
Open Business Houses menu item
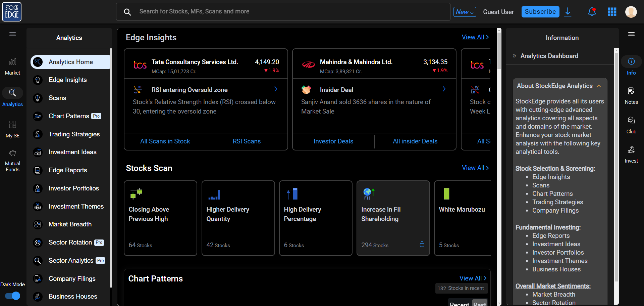[70, 297]
